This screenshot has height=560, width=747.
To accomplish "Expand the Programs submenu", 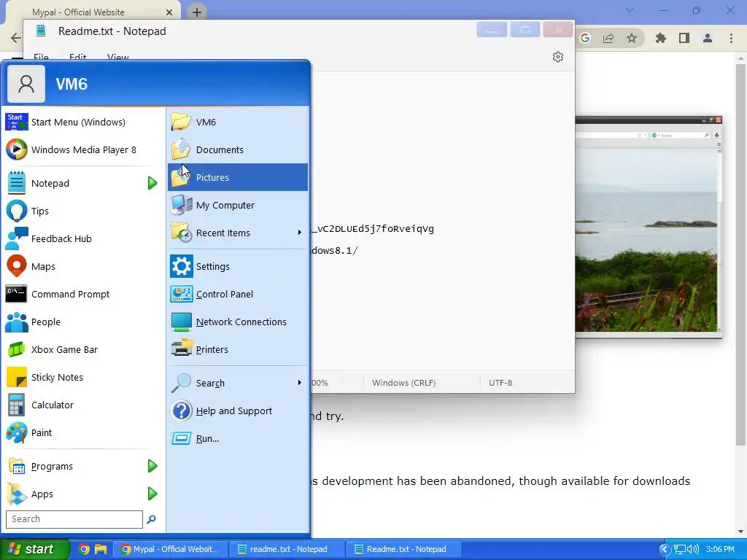I will (152, 466).
